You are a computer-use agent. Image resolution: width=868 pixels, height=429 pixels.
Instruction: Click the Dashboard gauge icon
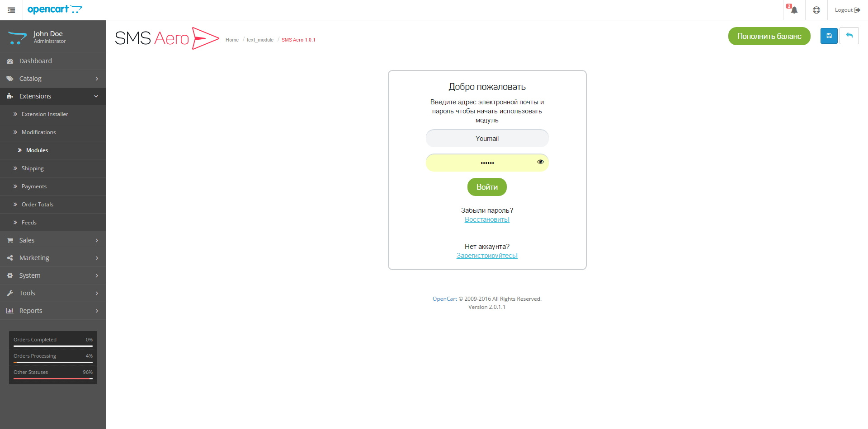10,61
